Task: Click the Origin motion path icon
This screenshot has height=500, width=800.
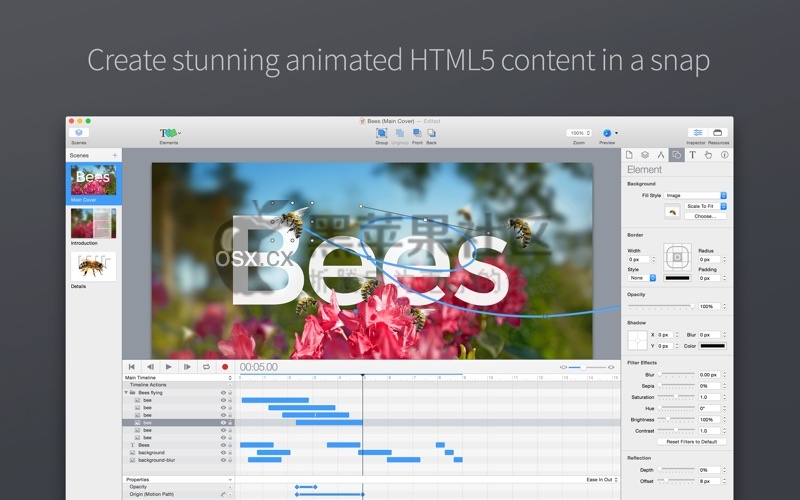Action: click(223, 494)
